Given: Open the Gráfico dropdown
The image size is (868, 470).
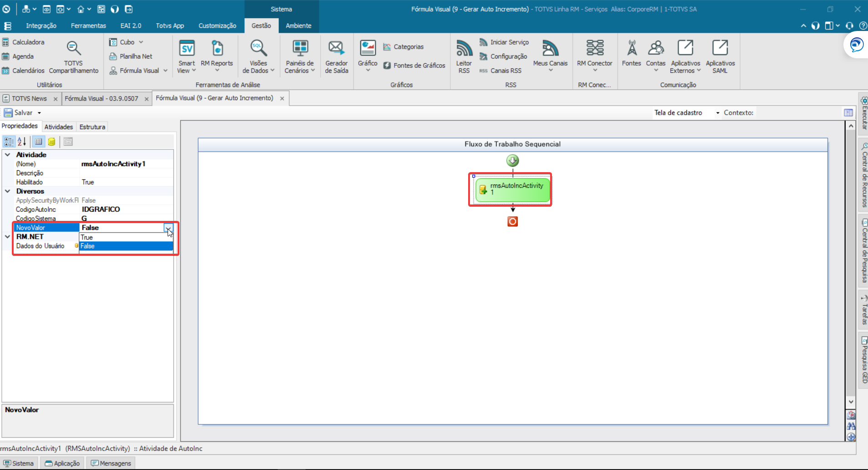Looking at the screenshot, I should tap(368, 57).
